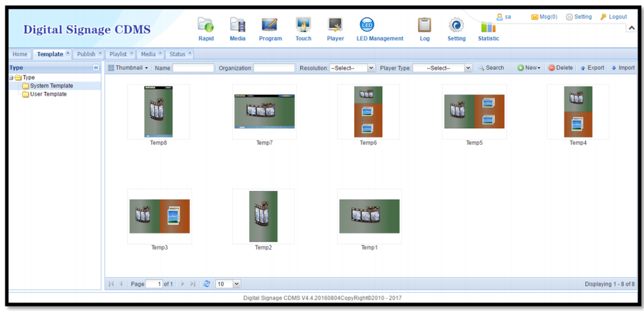Open the Program module icon

[x=270, y=25]
